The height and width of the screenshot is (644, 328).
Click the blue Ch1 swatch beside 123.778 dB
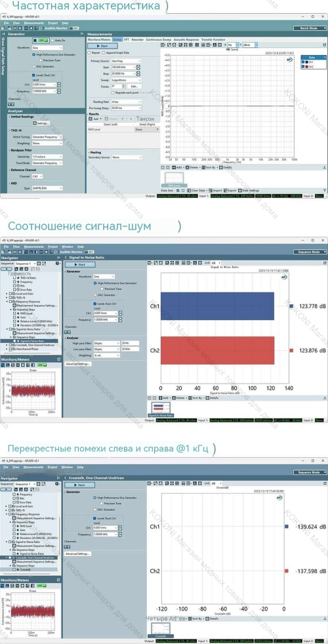291,306
